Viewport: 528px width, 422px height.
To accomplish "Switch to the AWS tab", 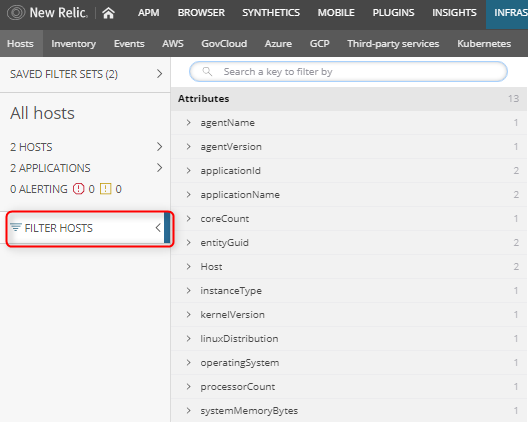I will (x=173, y=43).
